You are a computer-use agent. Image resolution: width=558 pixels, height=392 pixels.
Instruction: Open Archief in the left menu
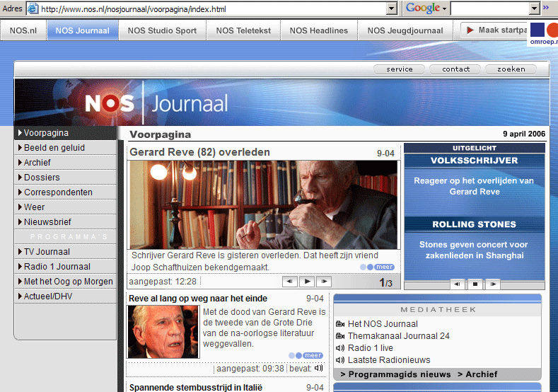tap(66, 162)
